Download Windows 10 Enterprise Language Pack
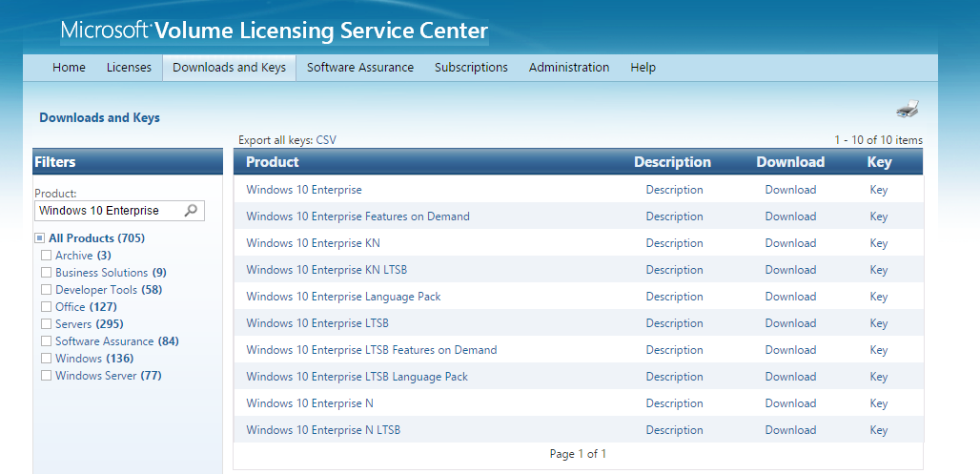 pyautogui.click(x=790, y=297)
